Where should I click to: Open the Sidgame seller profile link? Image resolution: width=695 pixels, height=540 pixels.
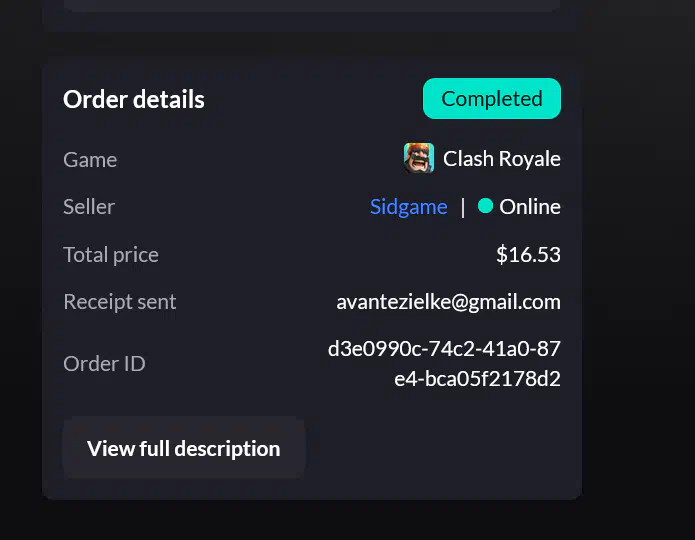coord(408,207)
